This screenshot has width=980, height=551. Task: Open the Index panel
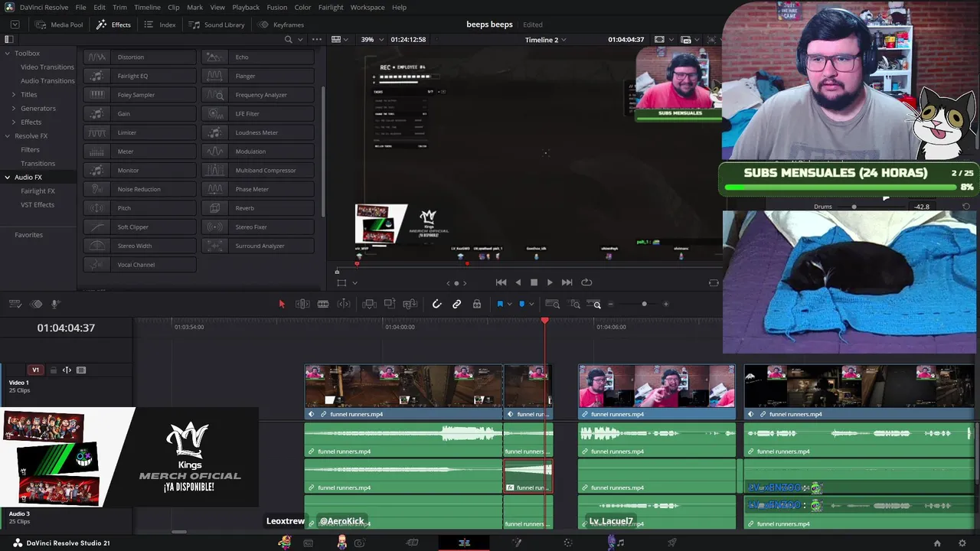160,24
